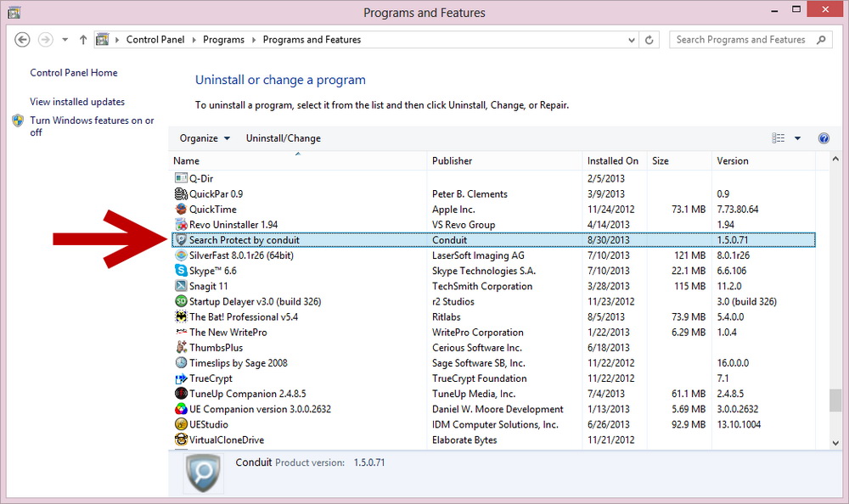Open Control Panel Home link

74,72
